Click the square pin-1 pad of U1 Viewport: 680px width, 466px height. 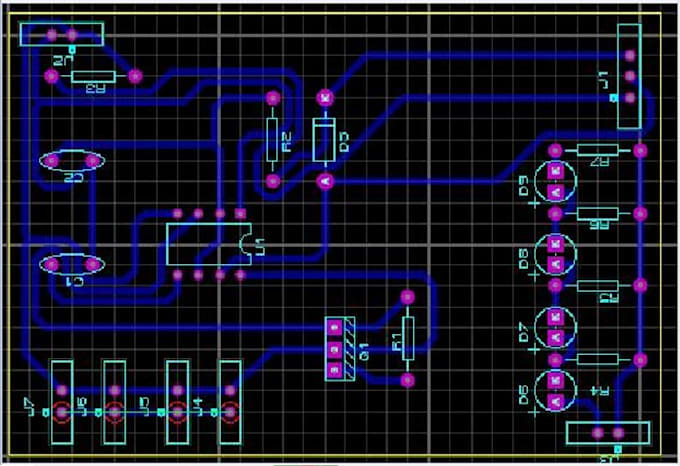point(240,213)
